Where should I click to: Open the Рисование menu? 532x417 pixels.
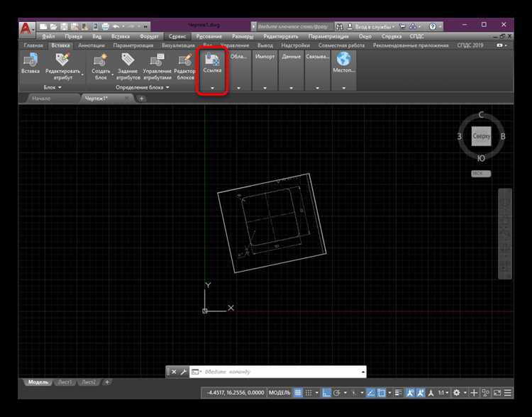(x=209, y=36)
